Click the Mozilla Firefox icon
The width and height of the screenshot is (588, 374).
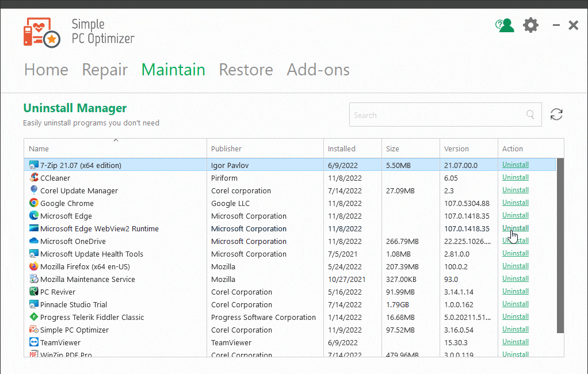[34, 266]
